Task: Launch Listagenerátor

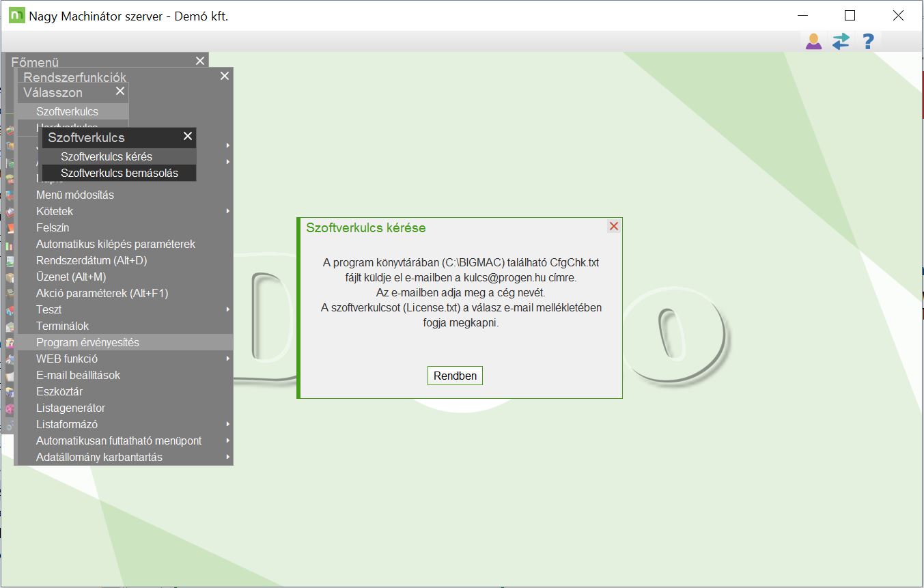Action: pyautogui.click(x=124, y=408)
